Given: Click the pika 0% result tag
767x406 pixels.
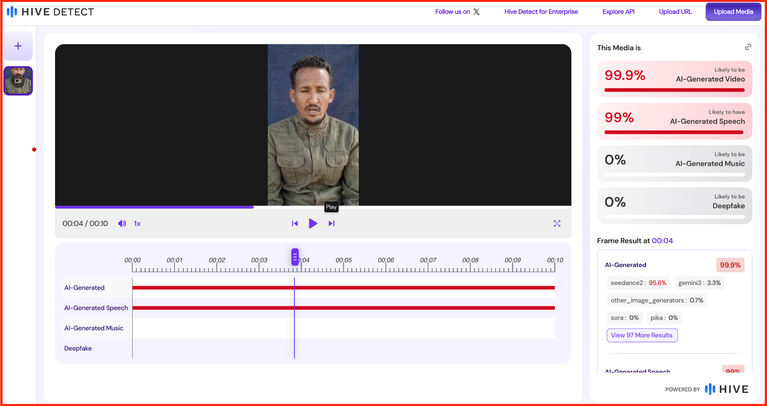Looking at the screenshot, I should pyautogui.click(x=664, y=318).
